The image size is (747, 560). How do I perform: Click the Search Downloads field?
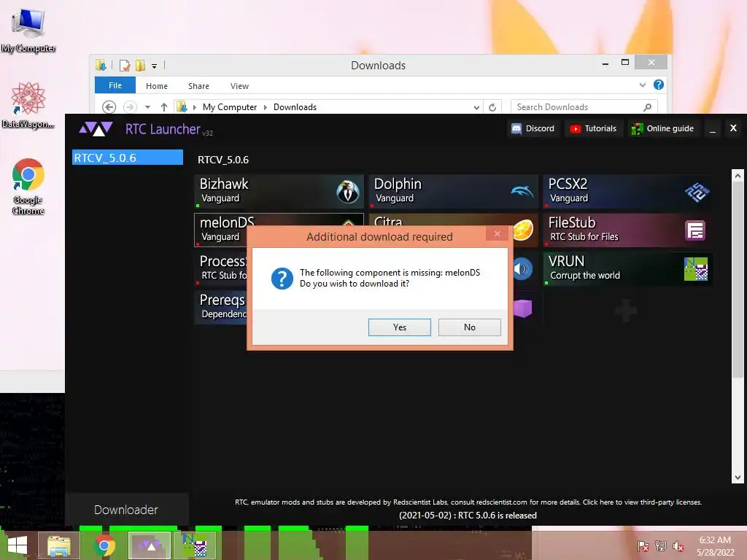coord(584,107)
